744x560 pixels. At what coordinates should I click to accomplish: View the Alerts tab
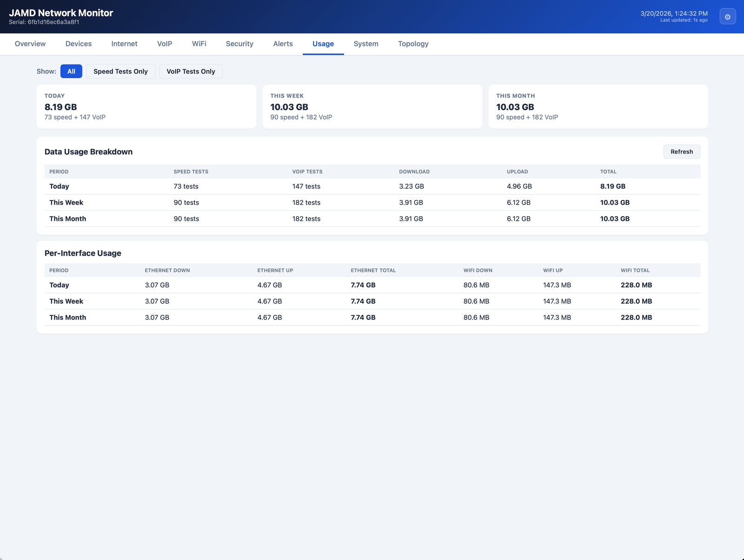283,44
